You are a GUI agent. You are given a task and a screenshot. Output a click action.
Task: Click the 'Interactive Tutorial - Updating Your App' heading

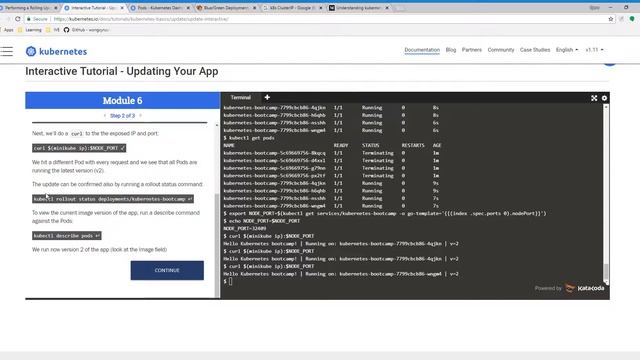(x=122, y=71)
